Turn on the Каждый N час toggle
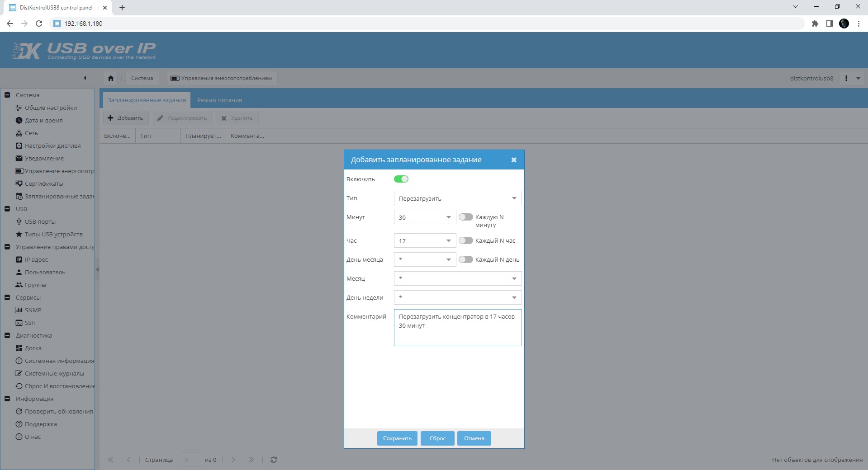Viewport: 868px width, 470px height. point(465,240)
